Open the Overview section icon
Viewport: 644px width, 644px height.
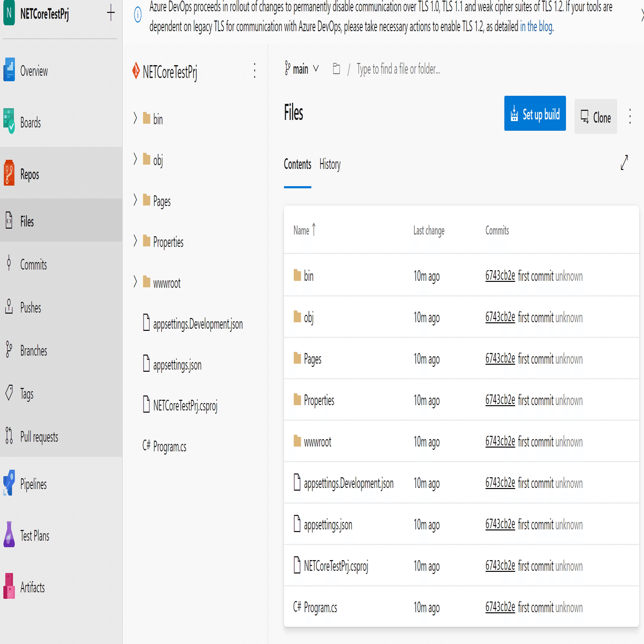coord(9,70)
